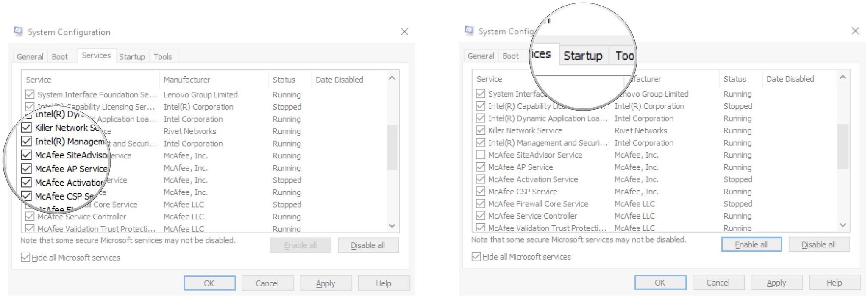Sort by Service column in left window
This screenshot has width=868, height=297.
point(91,79)
